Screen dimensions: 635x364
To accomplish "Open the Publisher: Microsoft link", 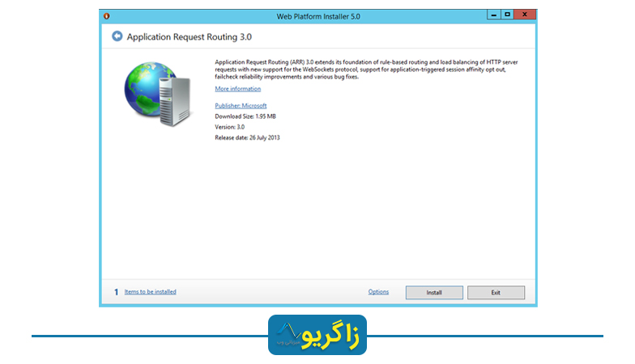I will (241, 105).
